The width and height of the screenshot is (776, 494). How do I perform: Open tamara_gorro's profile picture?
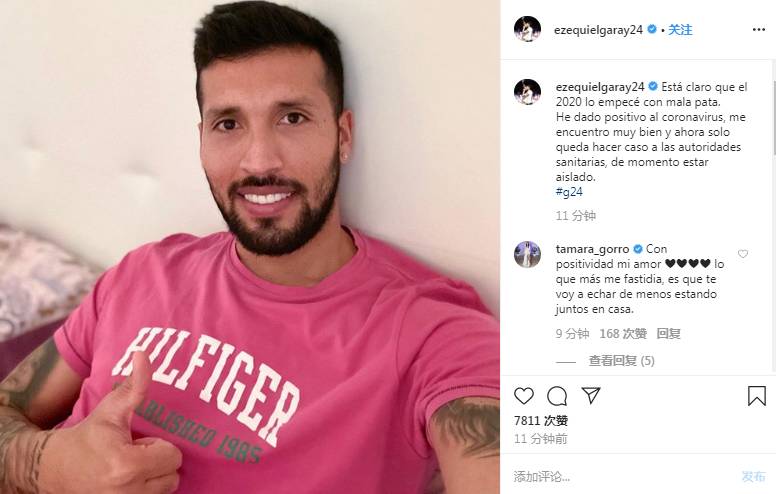(x=527, y=254)
